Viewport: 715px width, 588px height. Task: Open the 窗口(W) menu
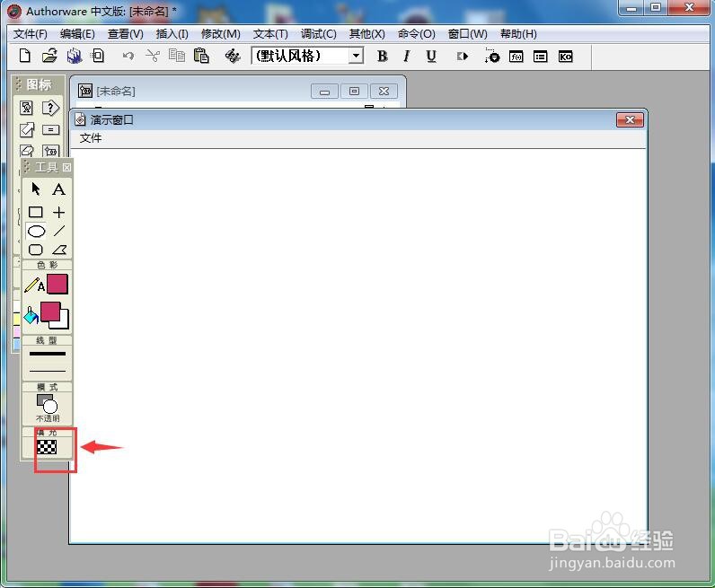click(x=467, y=34)
